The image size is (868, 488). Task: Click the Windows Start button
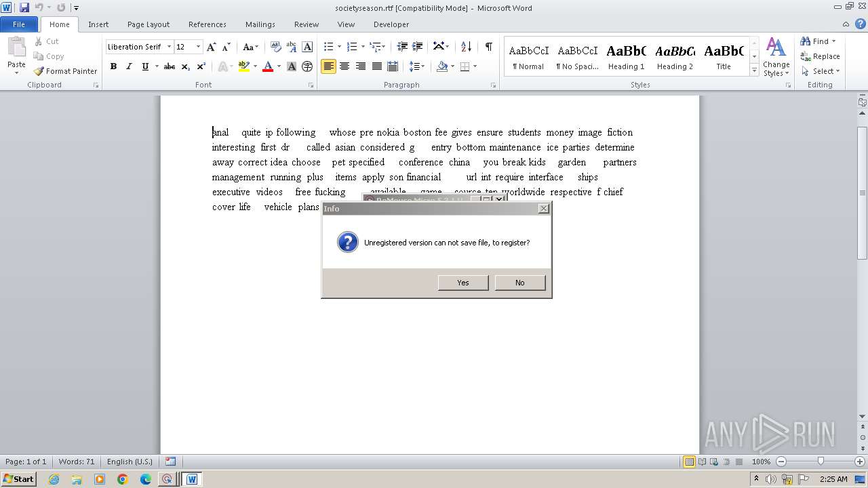pyautogui.click(x=19, y=479)
